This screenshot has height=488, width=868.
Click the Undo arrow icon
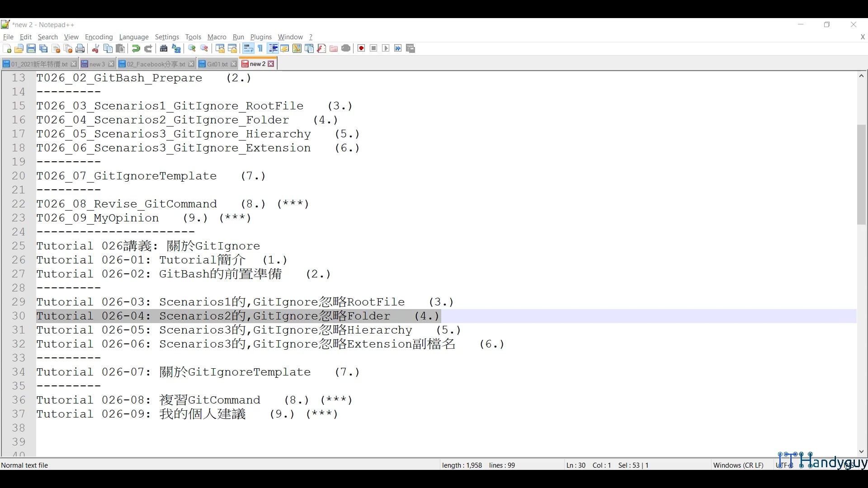coord(136,48)
